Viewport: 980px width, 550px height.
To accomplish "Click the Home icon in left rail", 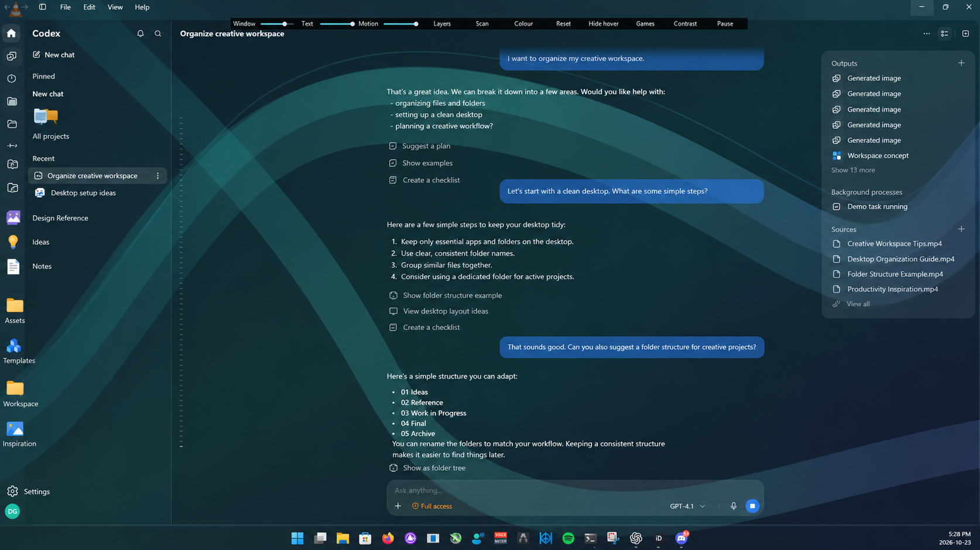I will click(12, 33).
